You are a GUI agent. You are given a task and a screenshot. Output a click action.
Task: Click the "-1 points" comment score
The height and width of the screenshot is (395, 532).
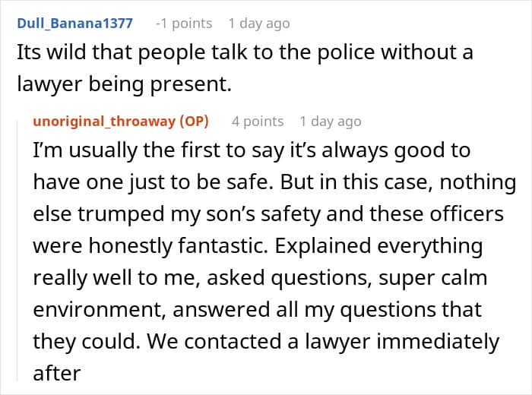[184, 24]
